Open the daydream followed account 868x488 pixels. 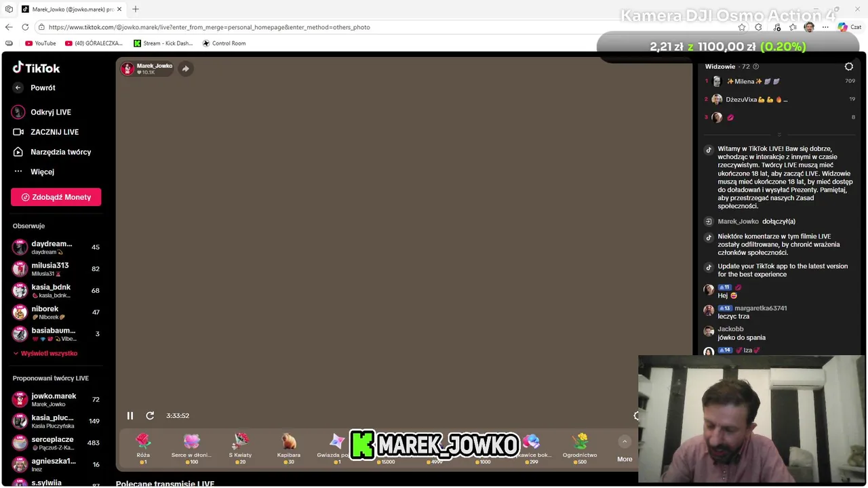[x=56, y=247]
